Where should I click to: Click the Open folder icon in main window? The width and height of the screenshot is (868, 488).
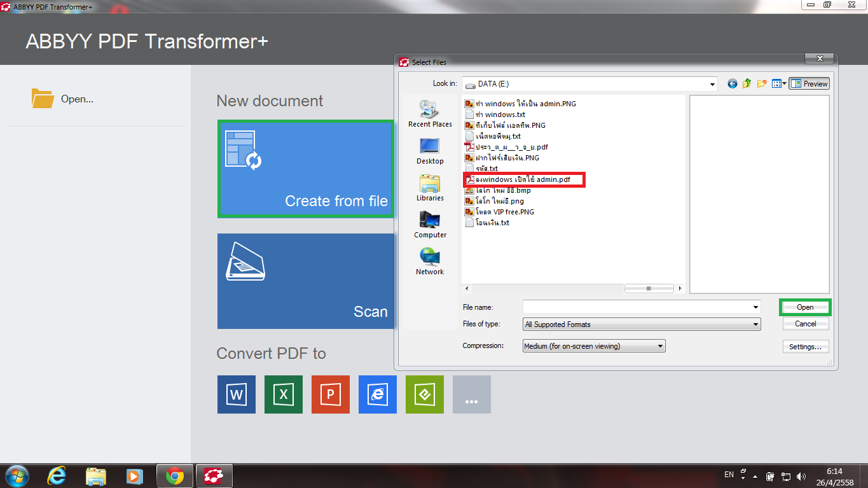coord(43,99)
